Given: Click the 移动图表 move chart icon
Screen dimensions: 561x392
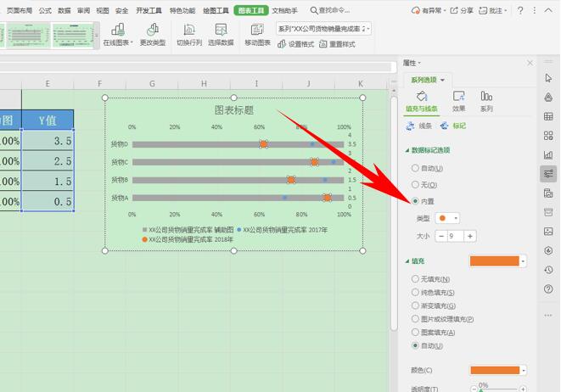Looking at the screenshot, I should 257,30.
